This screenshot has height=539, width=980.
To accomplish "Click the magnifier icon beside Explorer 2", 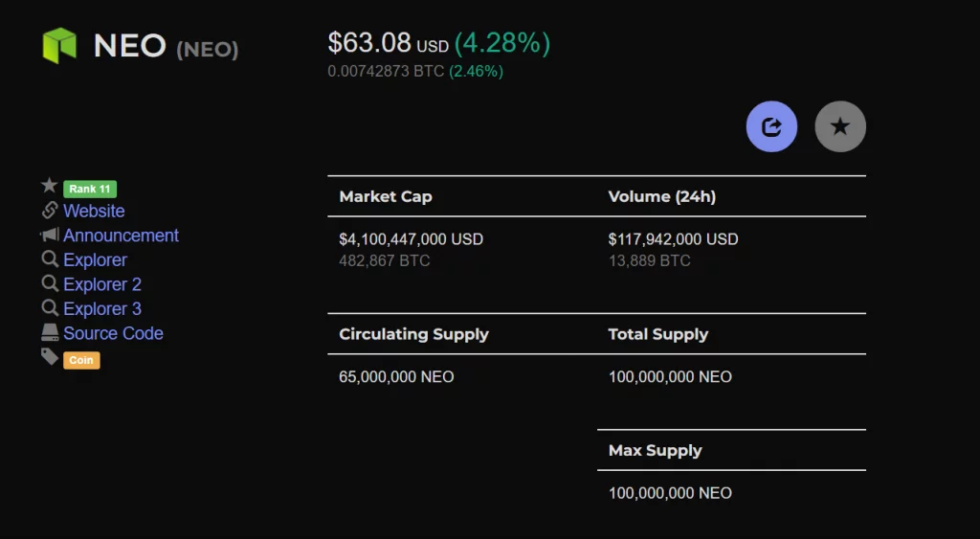I will pyautogui.click(x=50, y=283).
